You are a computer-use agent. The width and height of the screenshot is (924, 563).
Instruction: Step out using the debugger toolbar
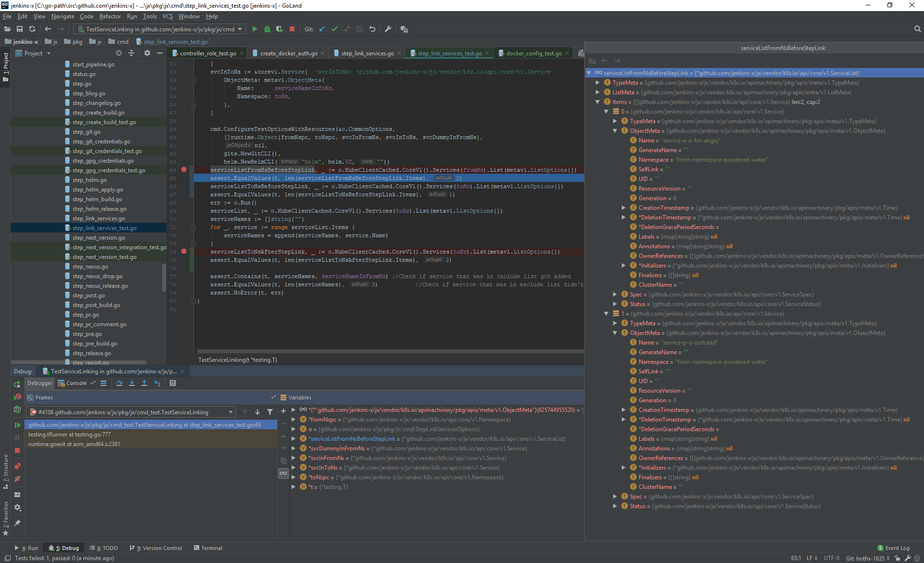(x=144, y=384)
